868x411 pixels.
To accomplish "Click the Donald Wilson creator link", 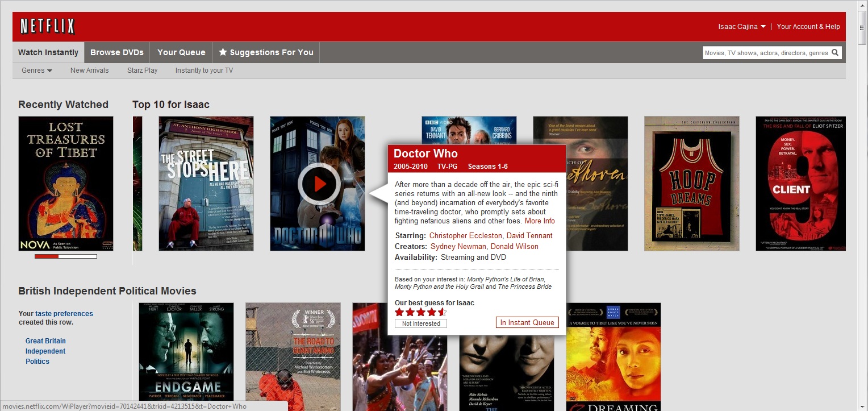I will (x=514, y=246).
